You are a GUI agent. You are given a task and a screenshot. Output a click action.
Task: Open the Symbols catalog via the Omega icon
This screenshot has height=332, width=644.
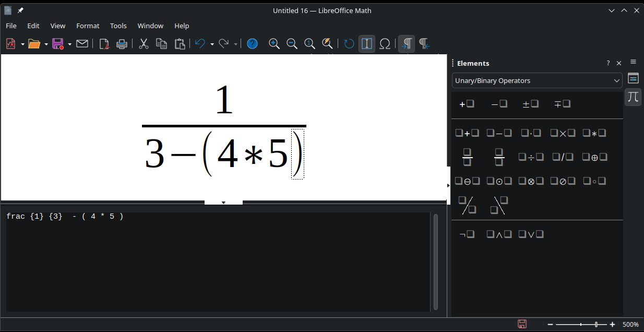(386, 44)
